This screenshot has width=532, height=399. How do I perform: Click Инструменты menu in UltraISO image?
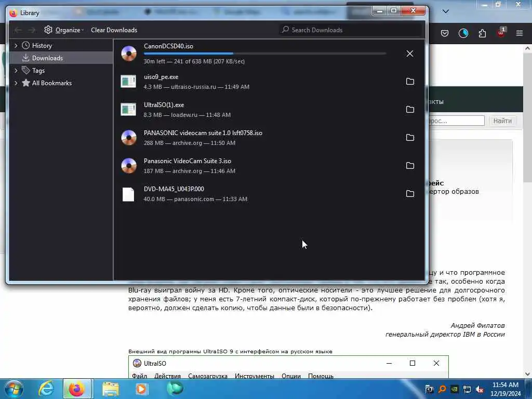coord(255,376)
